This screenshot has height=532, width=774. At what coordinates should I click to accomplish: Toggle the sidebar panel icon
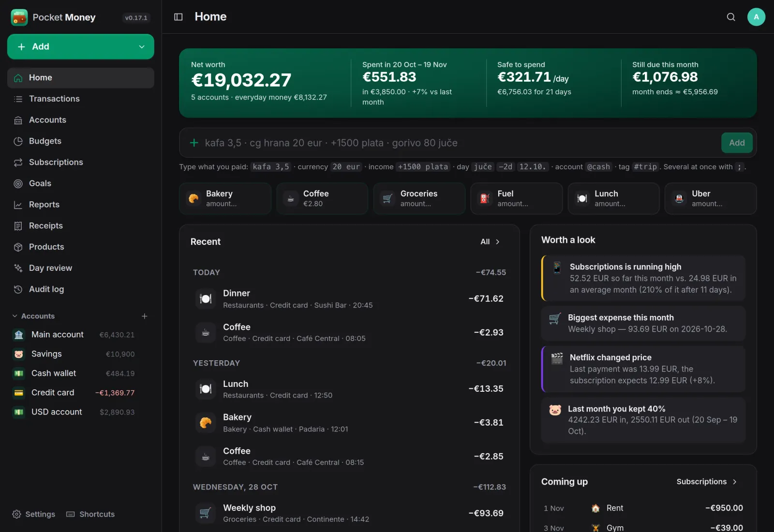click(x=178, y=17)
